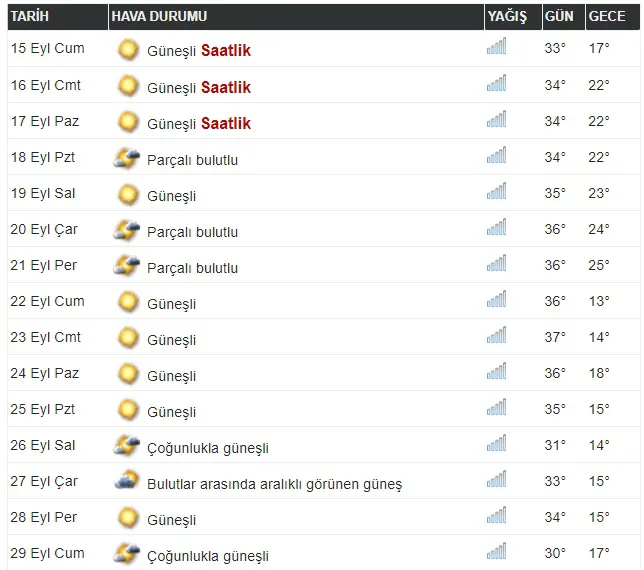Open Saatlik hourly link for 16 Eyl Cmt
The width and height of the screenshot is (644, 570).
(225, 87)
